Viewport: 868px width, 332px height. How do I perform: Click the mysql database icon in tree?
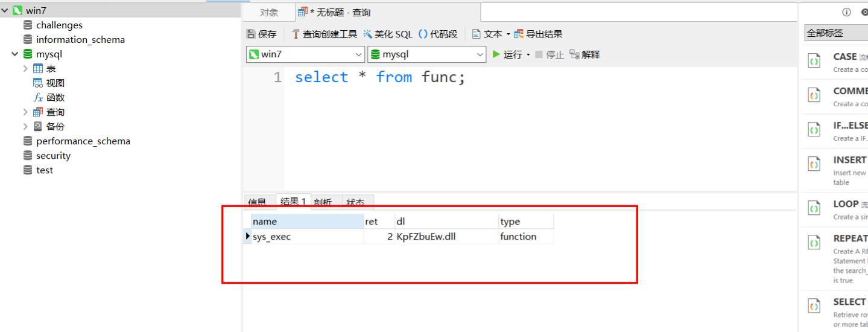tap(28, 54)
